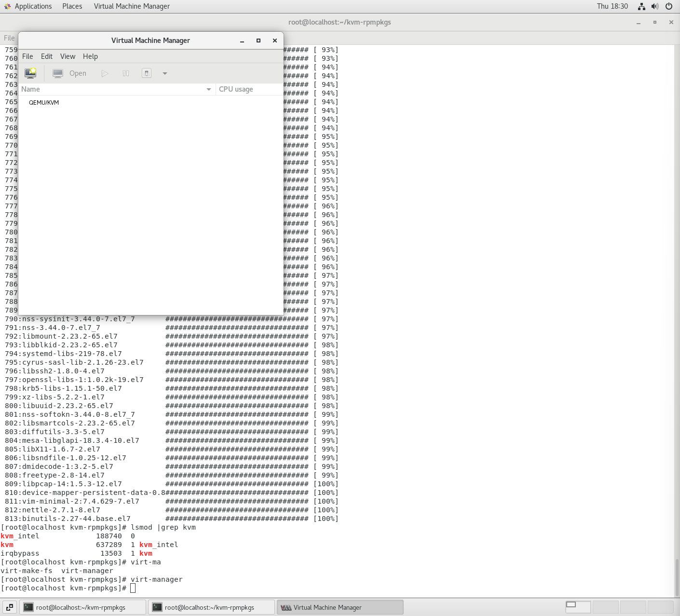The image size is (680, 616).
Task: Minimize the terminal window
Action: coord(639,22)
